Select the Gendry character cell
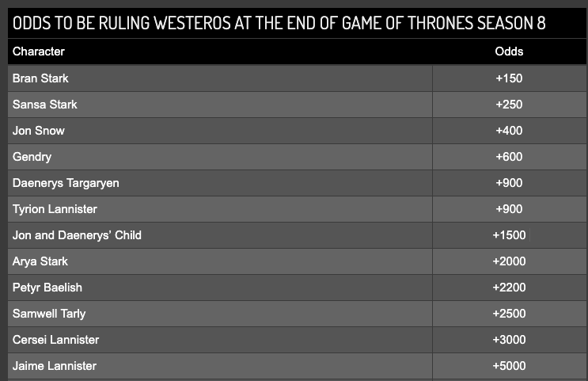The image size is (588, 381). click(x=32, y=157)
